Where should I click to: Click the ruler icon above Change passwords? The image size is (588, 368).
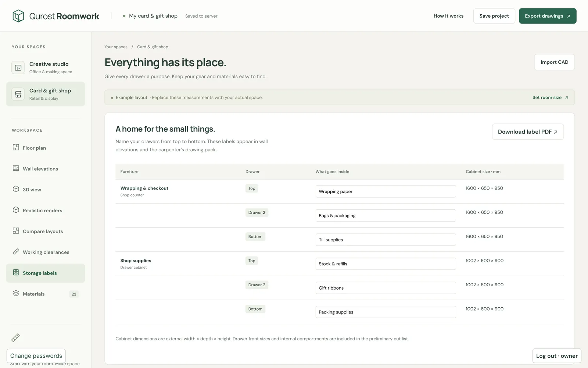pyautogui.click(x=15, y=337)
